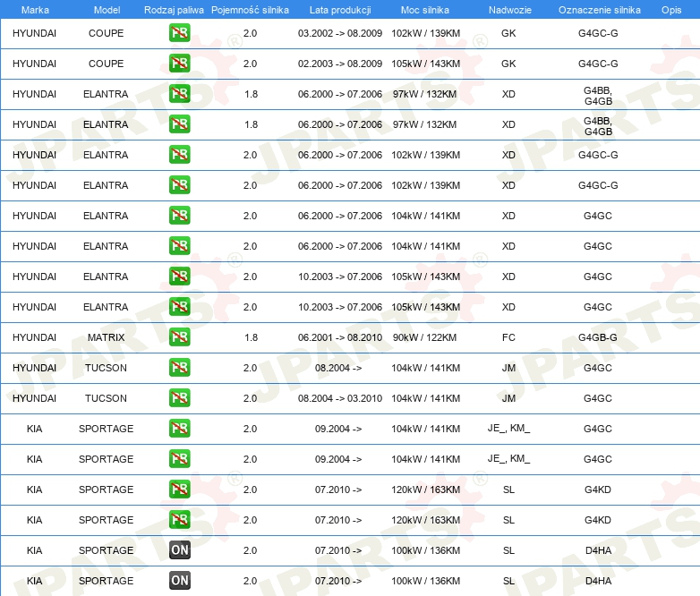Click the Model column header
This screenshot has width=700, height=596.
pyautogui.click(x=107, y=9)
